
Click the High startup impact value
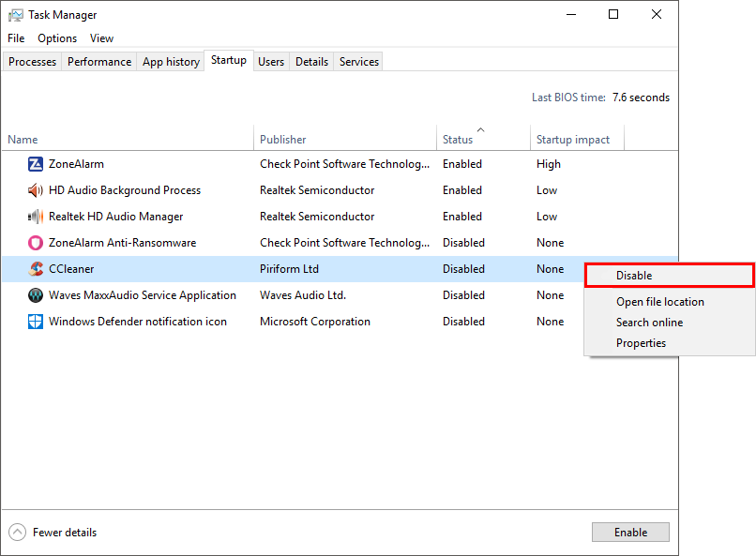point(548,164)
